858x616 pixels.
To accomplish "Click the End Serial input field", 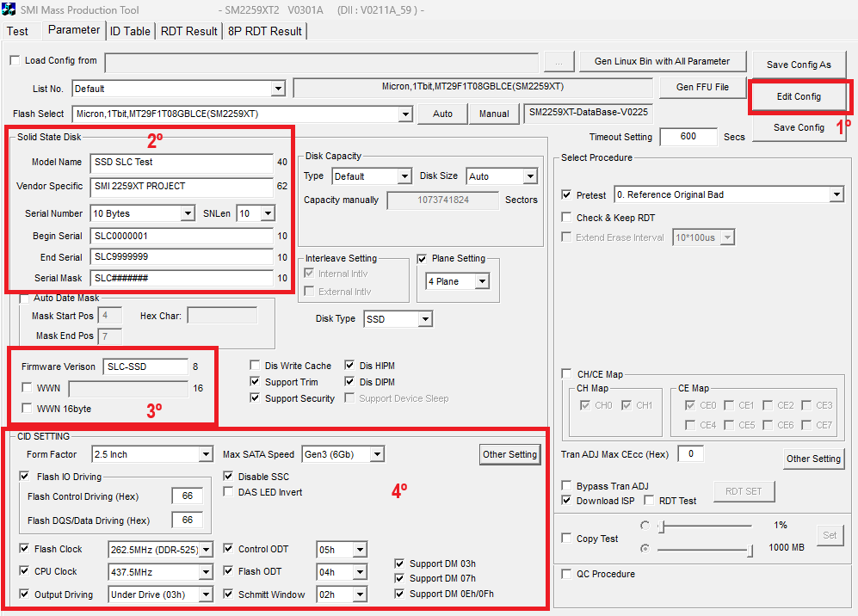I will pyautogui.click(x=182, y=257).
